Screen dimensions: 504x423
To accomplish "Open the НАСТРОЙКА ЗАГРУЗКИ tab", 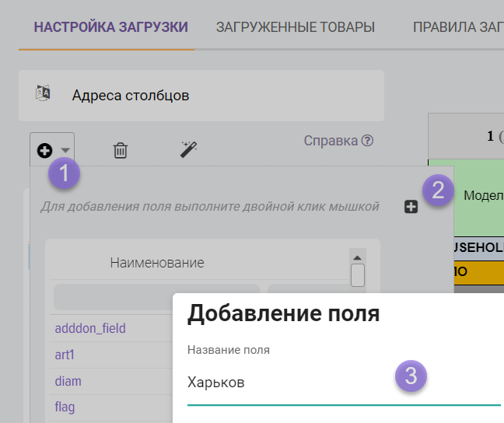I will pyautogui.click(x=111, y=27).
